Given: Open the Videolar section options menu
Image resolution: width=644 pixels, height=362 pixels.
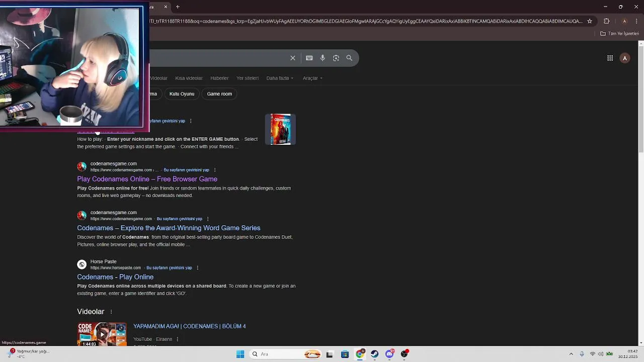Looking at the screenshot, I should pyautogui.click(x=111, y=312).
